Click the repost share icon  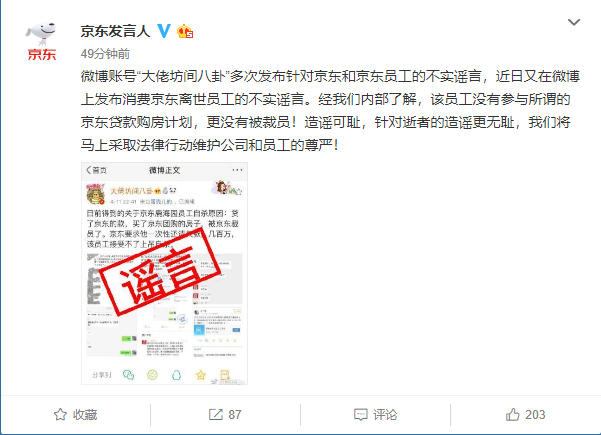click(215, 414)
